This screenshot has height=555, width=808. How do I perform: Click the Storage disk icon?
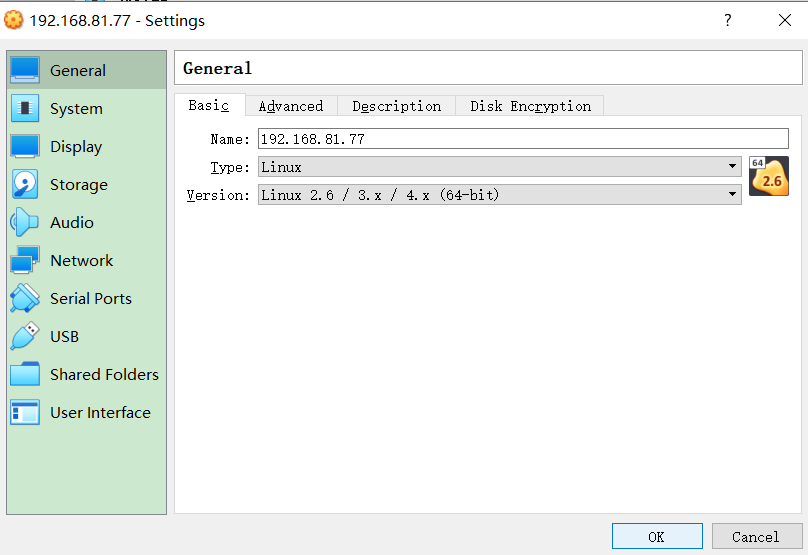(x=25, y=184)
